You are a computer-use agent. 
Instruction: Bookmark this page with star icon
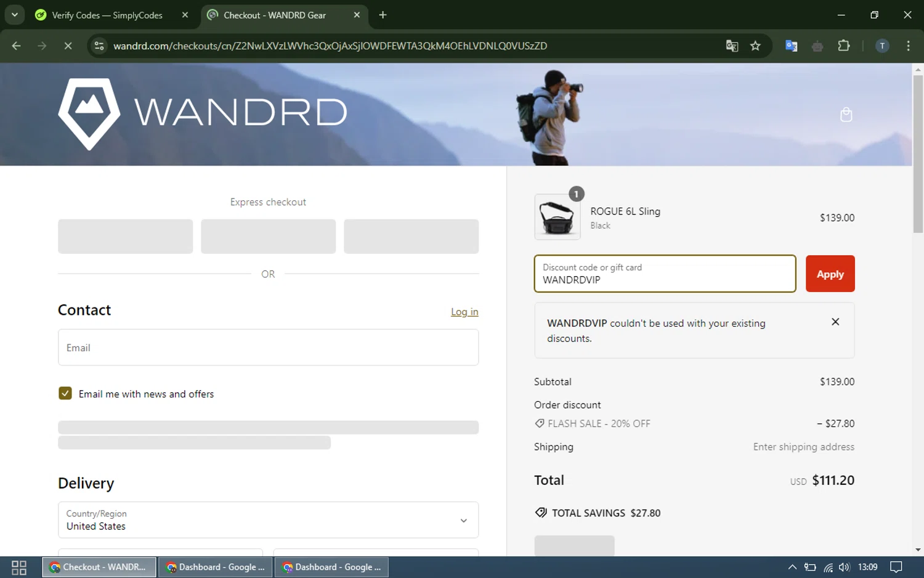tap(755, 46)
